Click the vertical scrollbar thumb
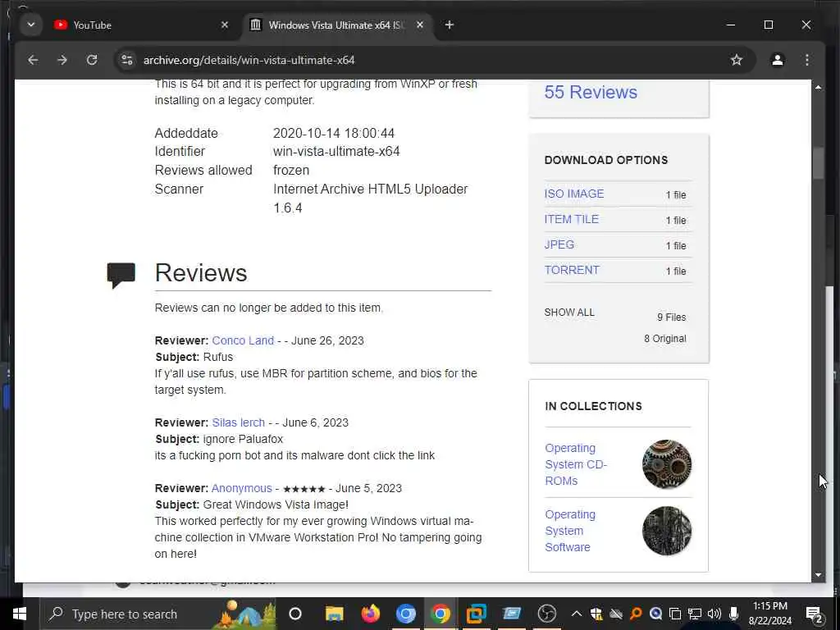 click(x=818, y=163)
